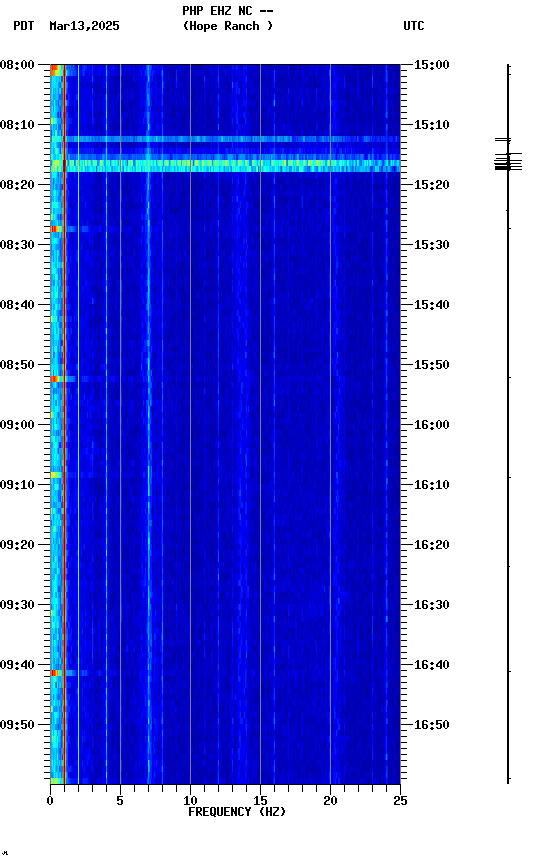Click the red low-frequency burst near 09:41
This screenshot has height=864, width=552.
(55, 673)
